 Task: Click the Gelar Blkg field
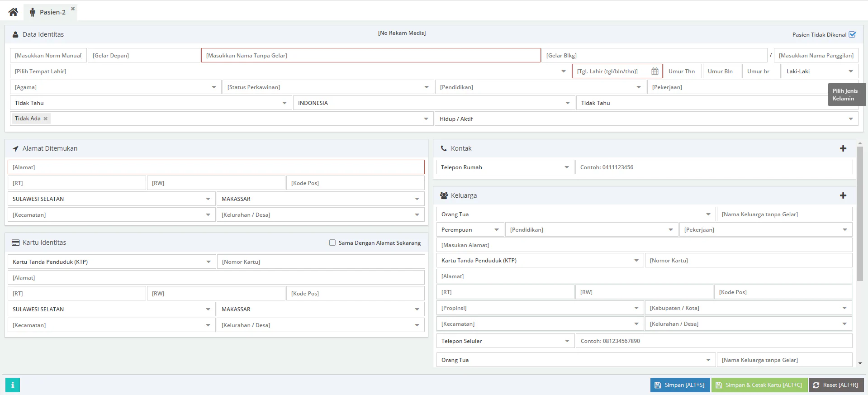[654, 55]
